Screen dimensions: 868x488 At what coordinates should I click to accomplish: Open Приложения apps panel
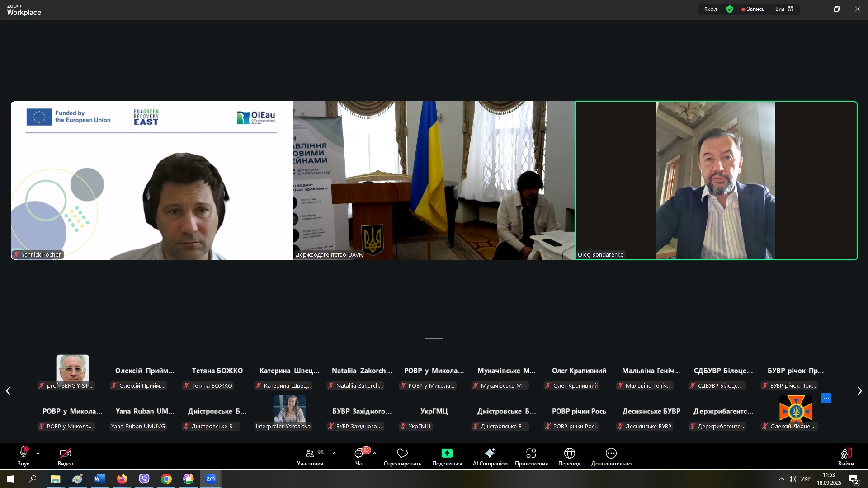click(x=531, y=456)
